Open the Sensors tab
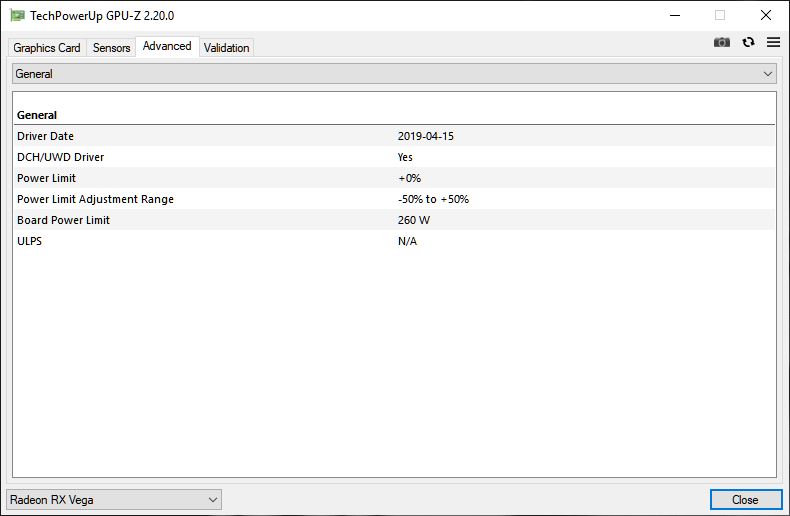The width and height of the screenshot is (790, 516). click(x=111, y=48)
